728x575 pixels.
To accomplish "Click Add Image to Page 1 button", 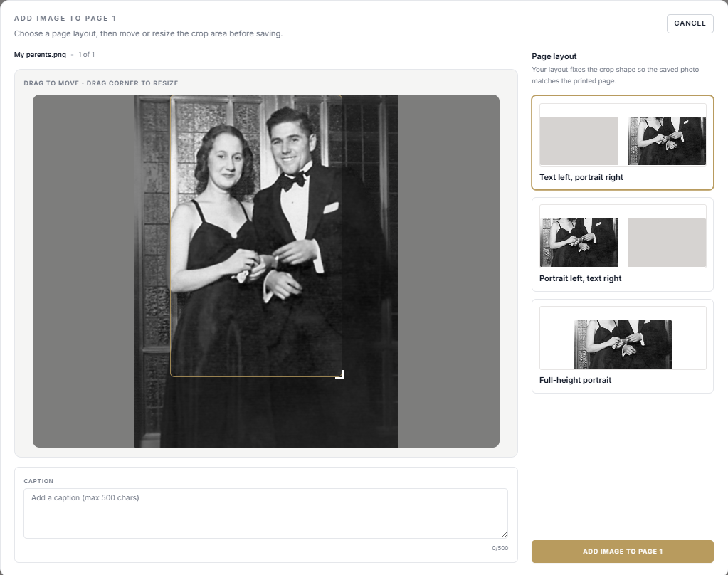I will point(622,552).
